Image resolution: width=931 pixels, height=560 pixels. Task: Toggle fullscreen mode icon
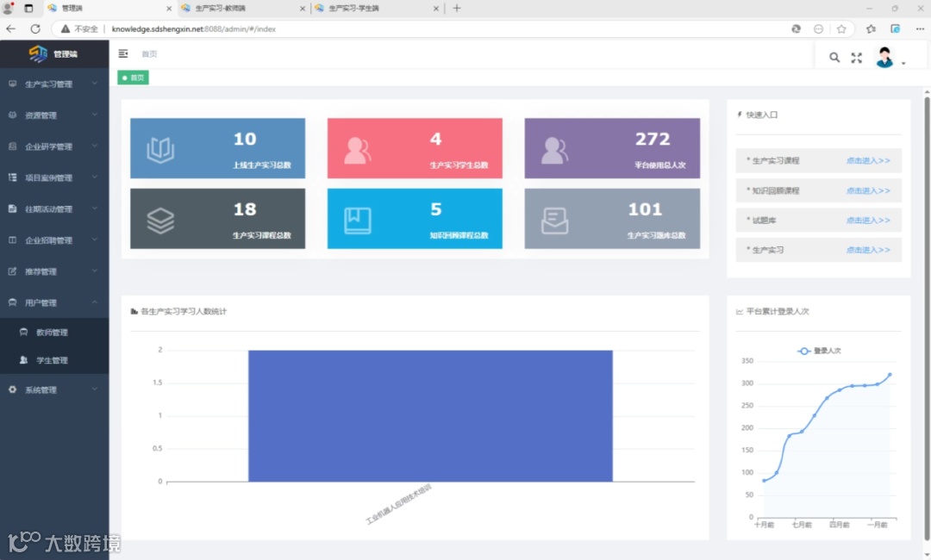click(x=856, y=58)
